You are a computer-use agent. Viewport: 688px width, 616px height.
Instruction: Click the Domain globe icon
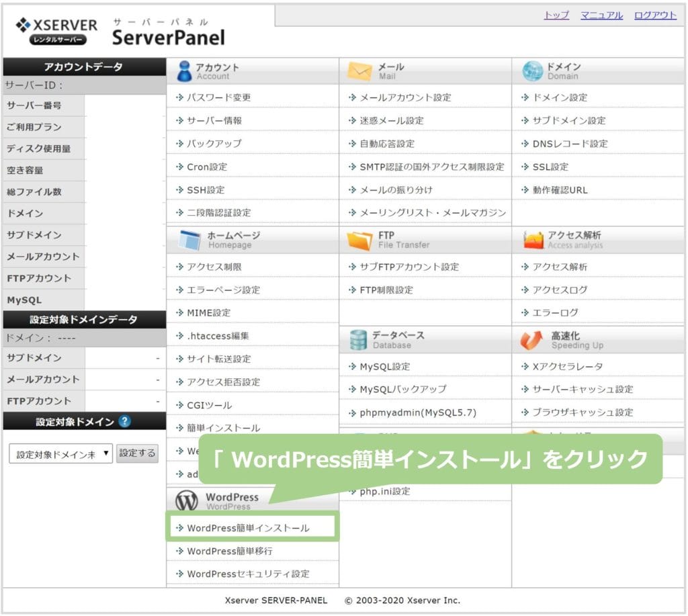click(532, 71)
